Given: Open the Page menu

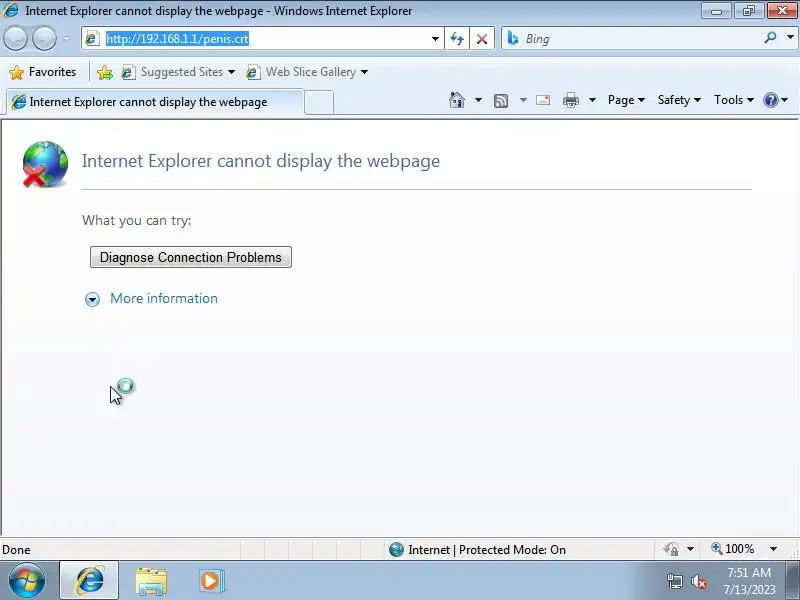Looking at the screenshot, I should click(x=626, y=100).
